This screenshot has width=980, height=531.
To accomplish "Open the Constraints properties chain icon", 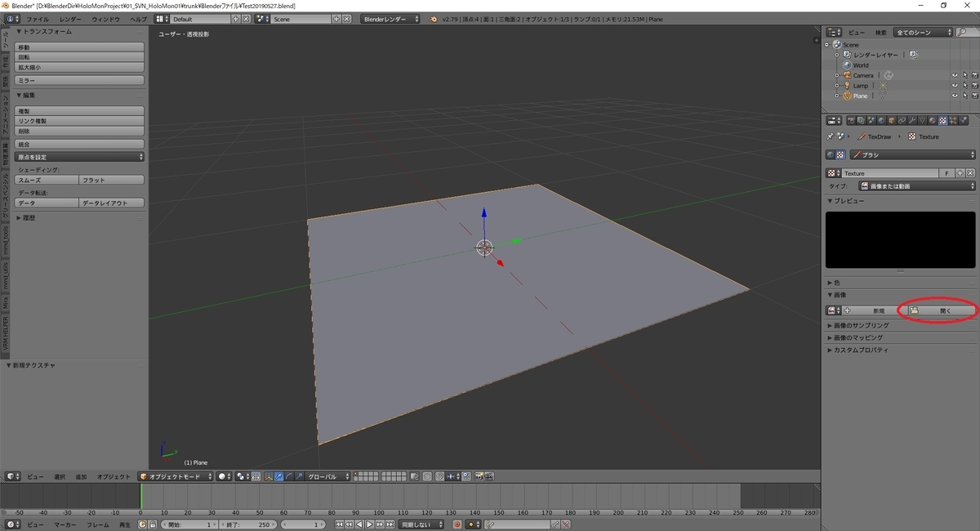I will coord(902,120).
